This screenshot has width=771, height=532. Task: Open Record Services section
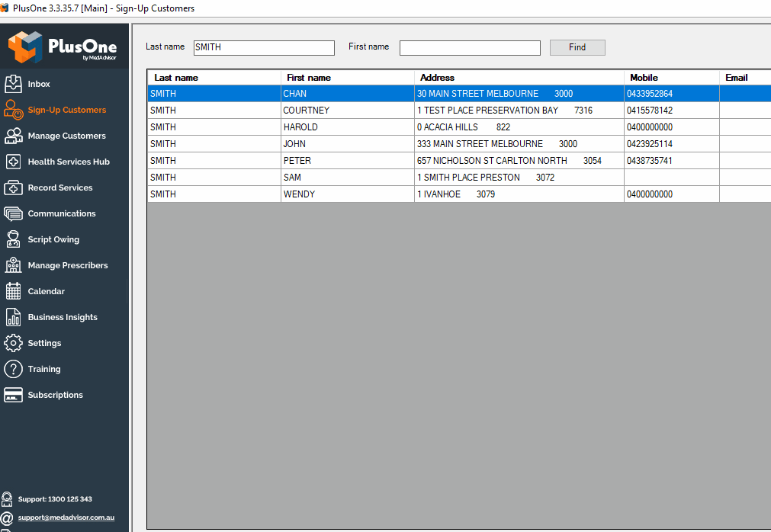tap(60, 187)
